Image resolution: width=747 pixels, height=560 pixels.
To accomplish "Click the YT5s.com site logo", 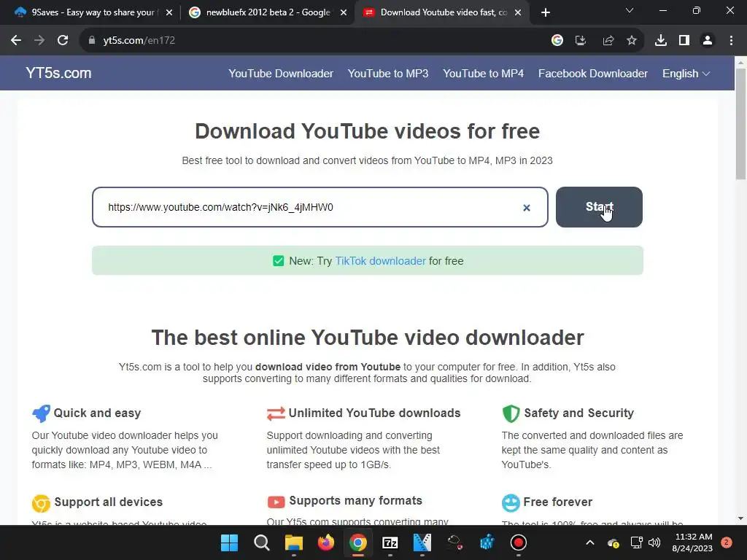I will [58, 73].
